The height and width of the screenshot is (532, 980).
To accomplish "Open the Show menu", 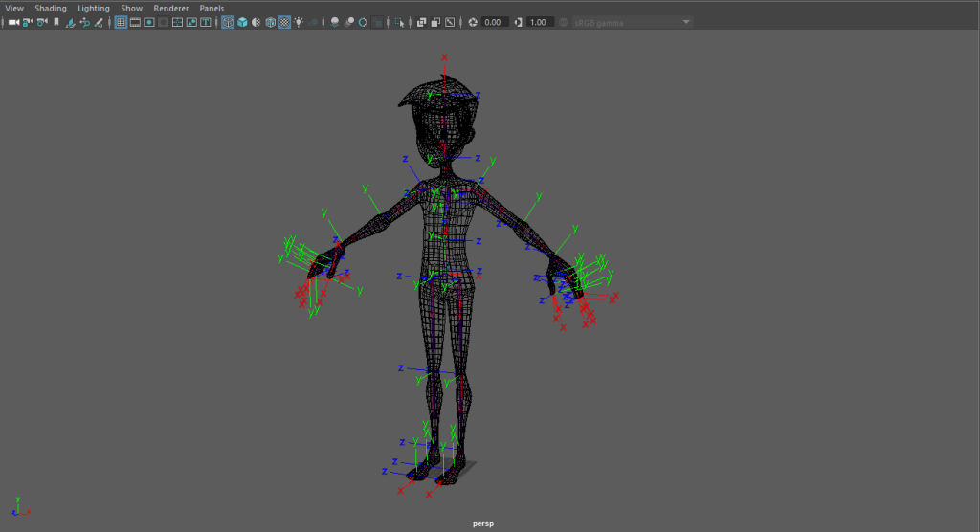I will [x=131, y=8].
